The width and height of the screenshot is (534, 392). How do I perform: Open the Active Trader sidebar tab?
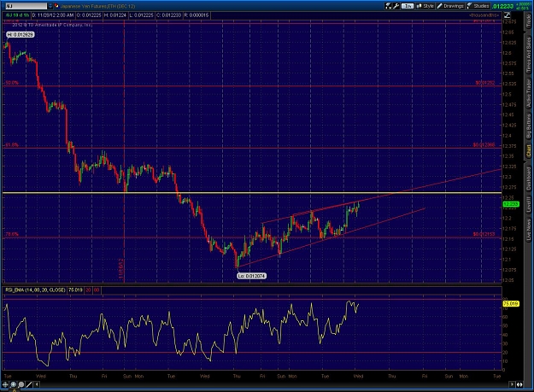click(529, 93)
